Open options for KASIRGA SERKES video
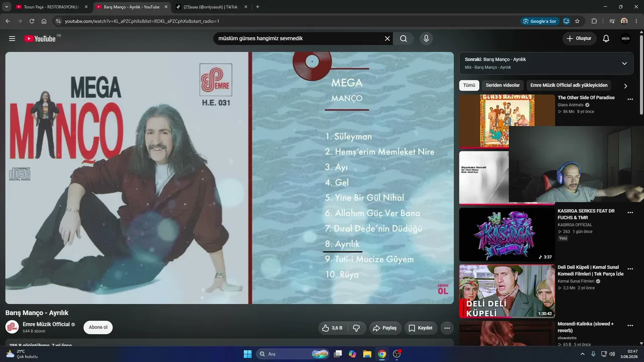The image size is (644, 362). click(630, 212)
